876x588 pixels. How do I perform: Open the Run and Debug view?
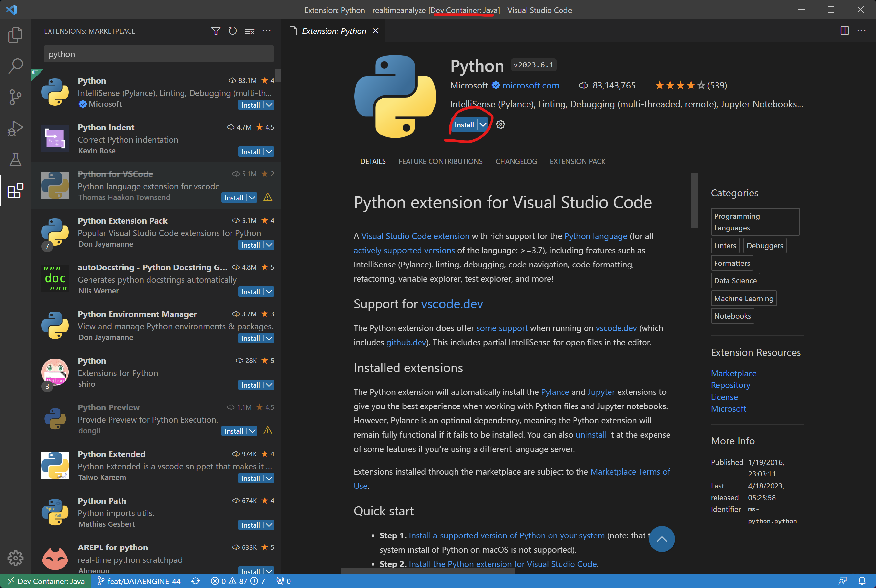[15, 128]
